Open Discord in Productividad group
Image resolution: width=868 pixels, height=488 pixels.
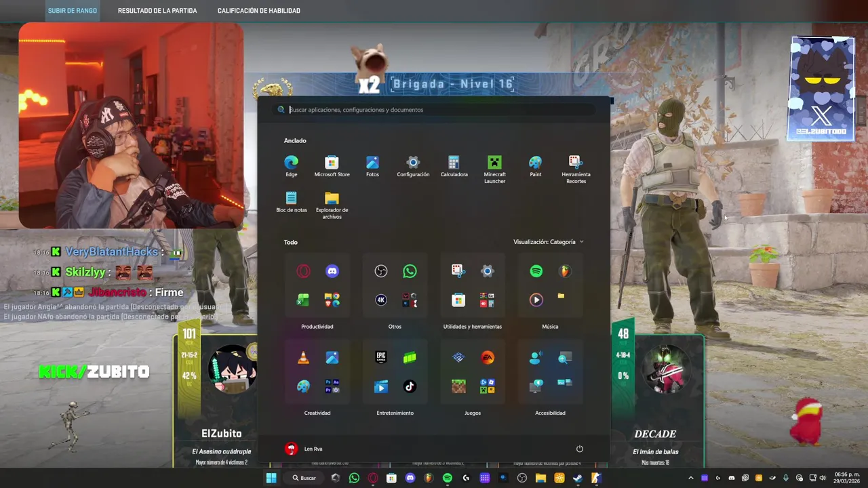[332, 271]
